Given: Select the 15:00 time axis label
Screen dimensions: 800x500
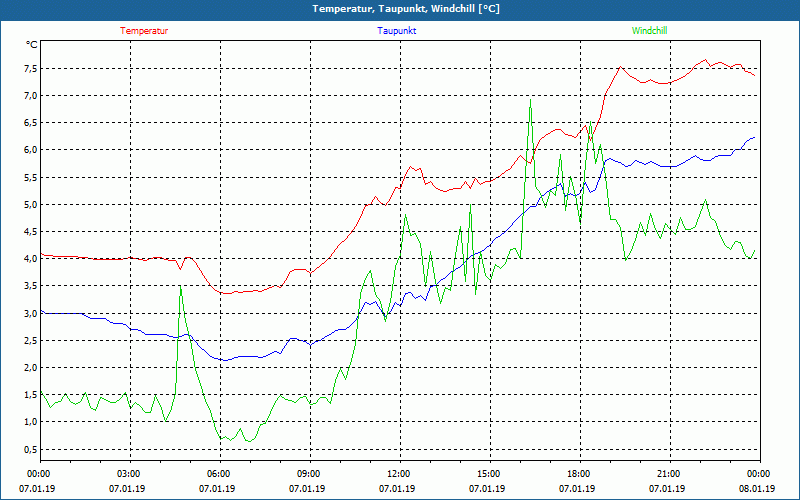Looking at the screenshot, I should tap(488, 473).
